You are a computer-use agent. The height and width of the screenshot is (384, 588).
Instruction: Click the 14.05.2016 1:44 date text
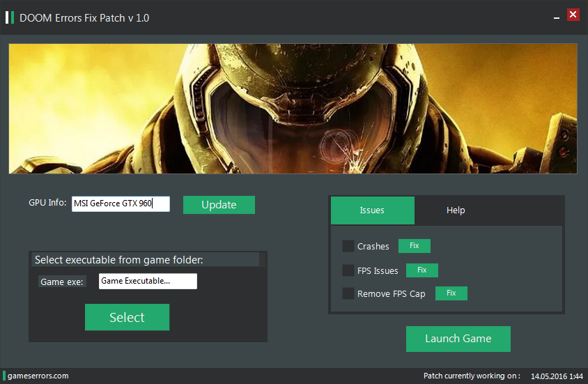coord(557,376)
